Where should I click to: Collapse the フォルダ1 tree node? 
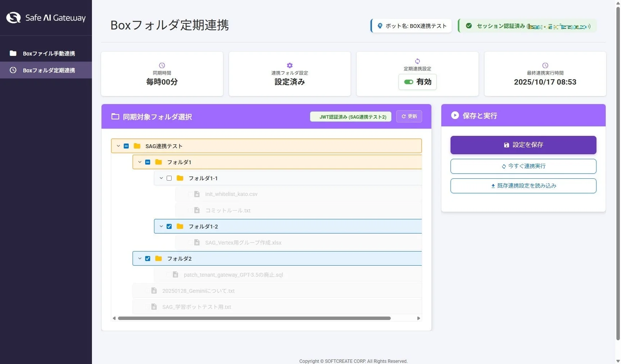point(140,162)
